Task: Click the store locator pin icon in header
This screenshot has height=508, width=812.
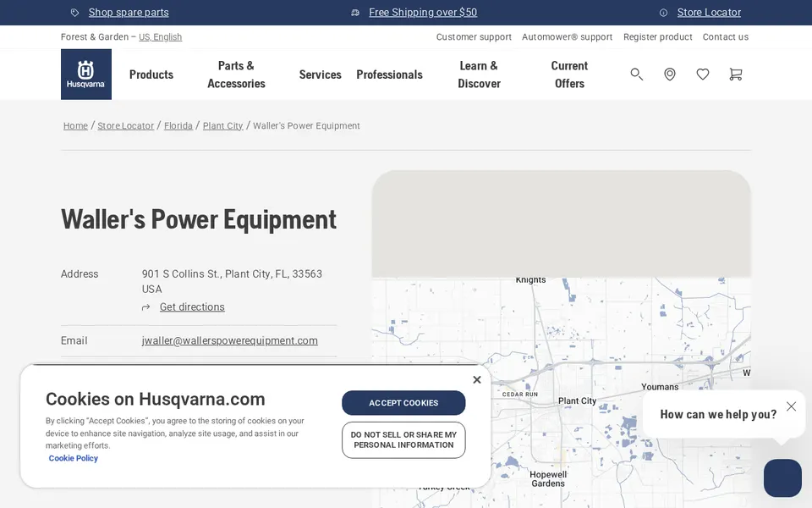Action: click(x=670, y=75)
